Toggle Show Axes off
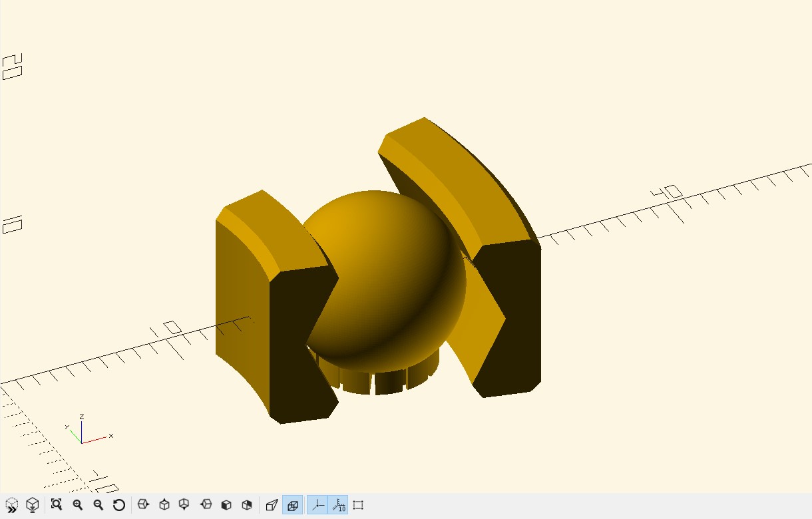This screenshot has height=519, width=812. pos(317,505)
